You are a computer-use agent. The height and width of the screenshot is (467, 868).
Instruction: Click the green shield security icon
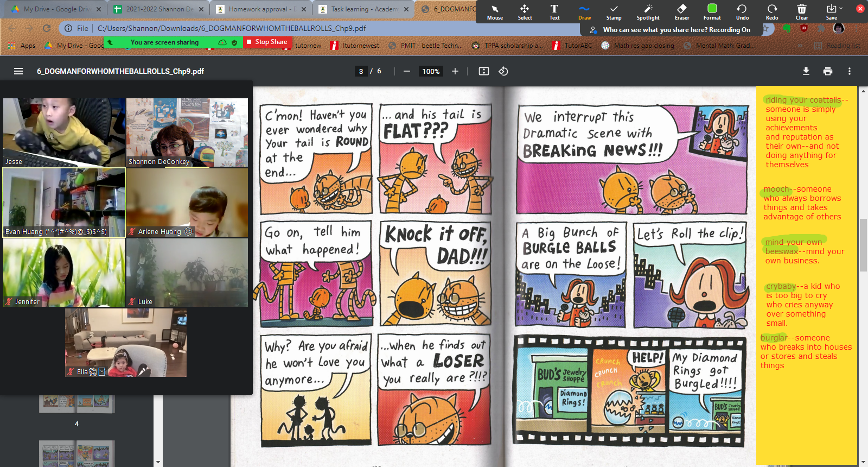(x=234, y=42)
